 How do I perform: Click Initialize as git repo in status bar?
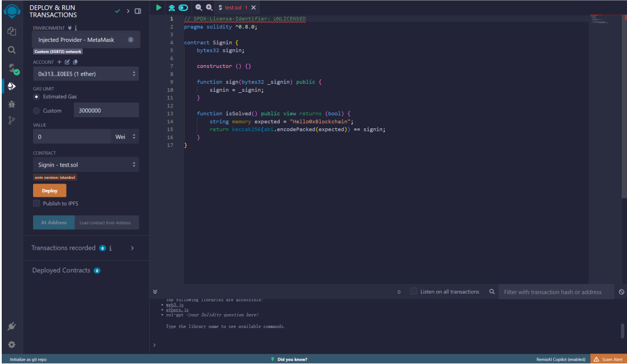(x=28, y=359)
